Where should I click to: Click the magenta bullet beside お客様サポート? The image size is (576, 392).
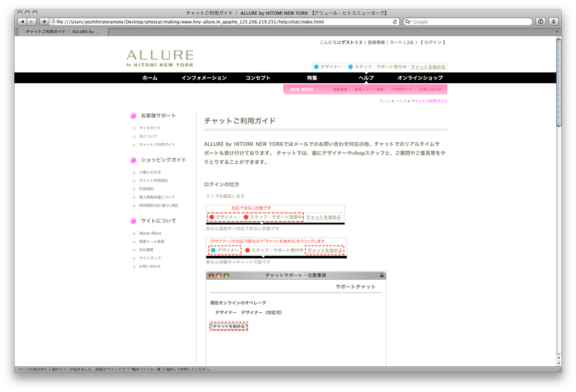point(133,116)
